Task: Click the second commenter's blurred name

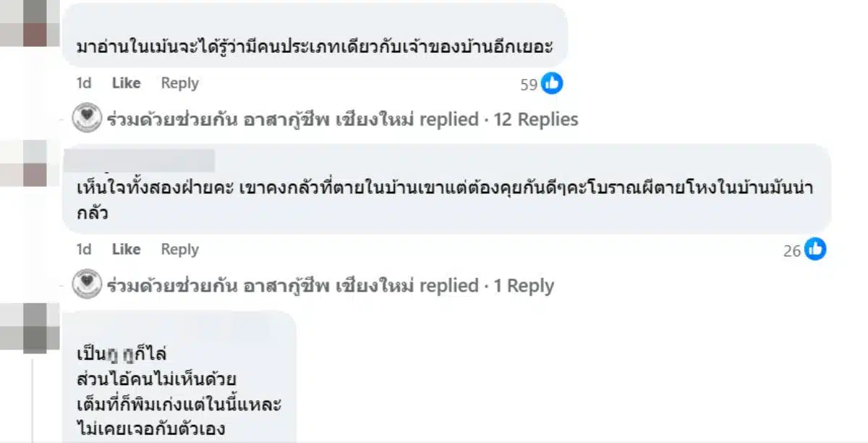Action: click(145, 159)
